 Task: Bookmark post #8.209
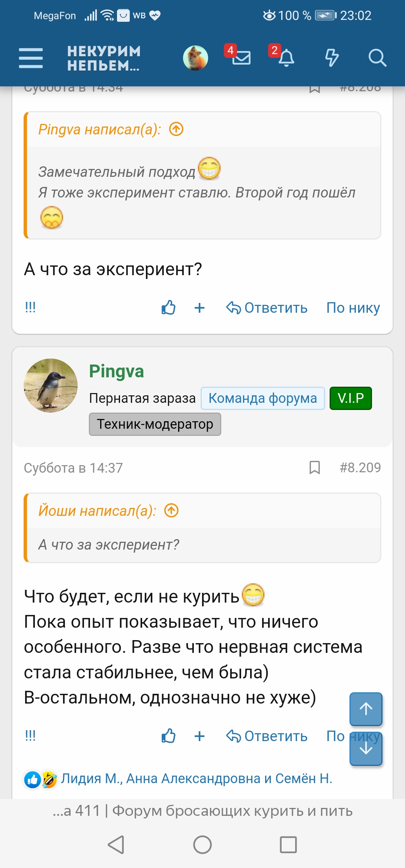tap(314, 467)
